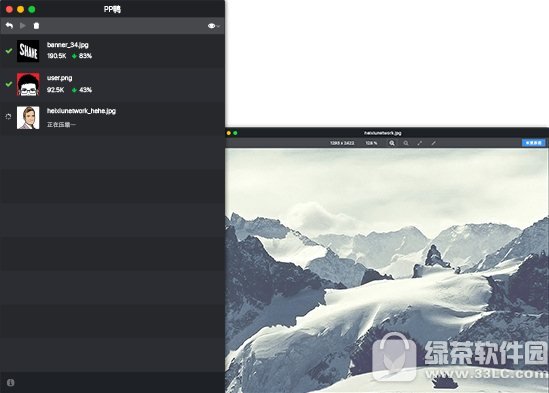The height and width of the screenshot is (393, 549).
Task: Click the zoom-in magnifier in preview toolbar
Action: click(392, 143)
